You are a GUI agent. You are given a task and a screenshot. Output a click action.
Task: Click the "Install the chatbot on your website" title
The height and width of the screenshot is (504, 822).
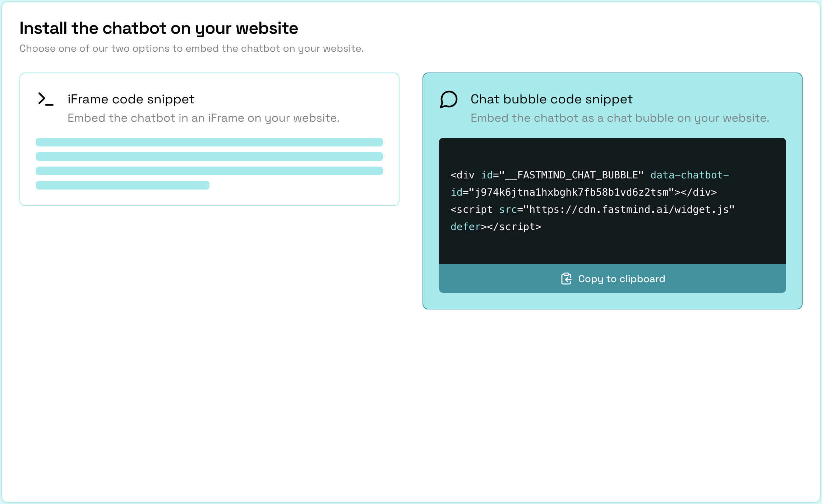159,28
